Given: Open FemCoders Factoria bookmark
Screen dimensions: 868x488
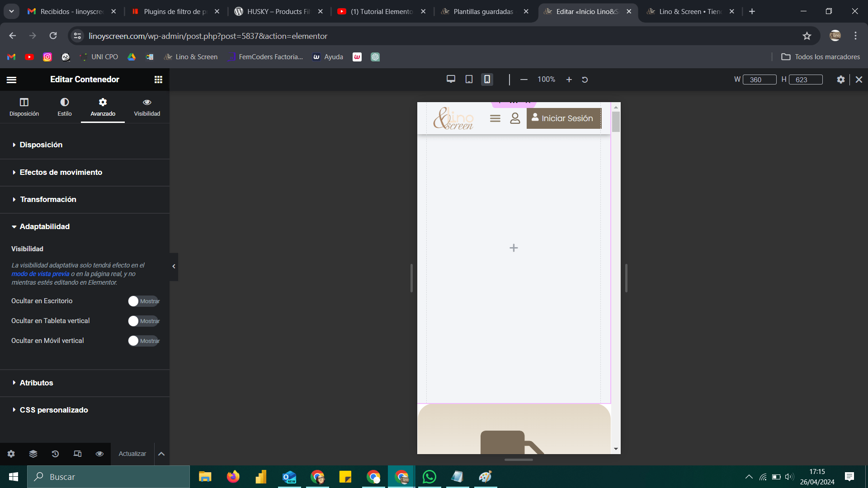Looking at the screenshot, I should click(x=265, y=57).
